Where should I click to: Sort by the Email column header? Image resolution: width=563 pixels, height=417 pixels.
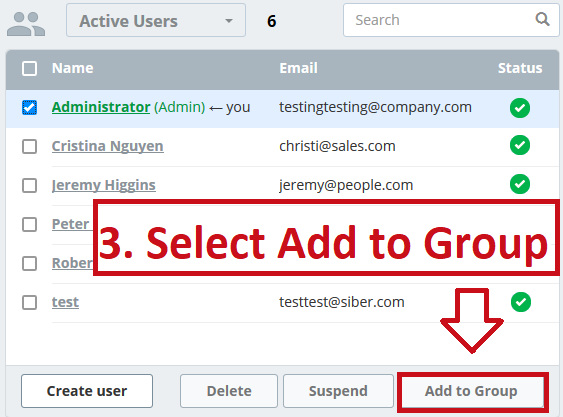298,68
